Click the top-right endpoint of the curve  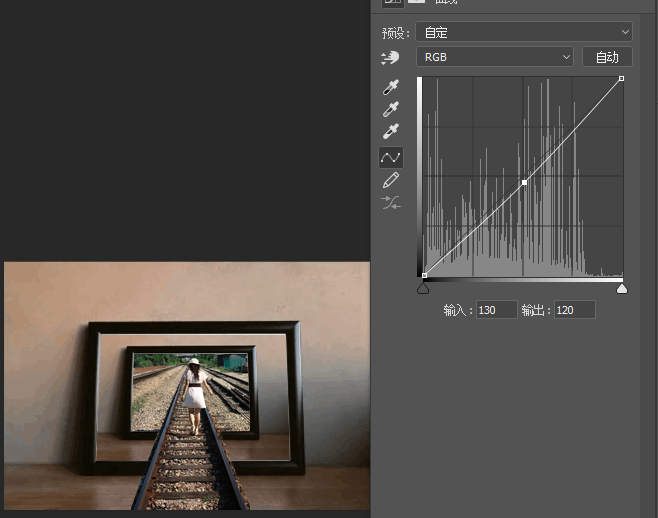[621, 78]
